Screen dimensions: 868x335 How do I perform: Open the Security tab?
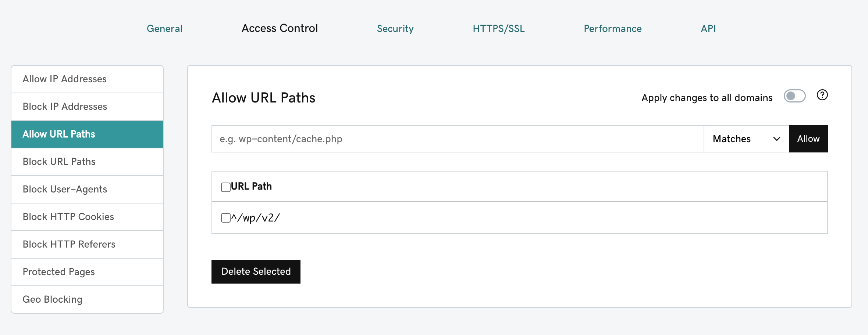click(x=395, y=29)
